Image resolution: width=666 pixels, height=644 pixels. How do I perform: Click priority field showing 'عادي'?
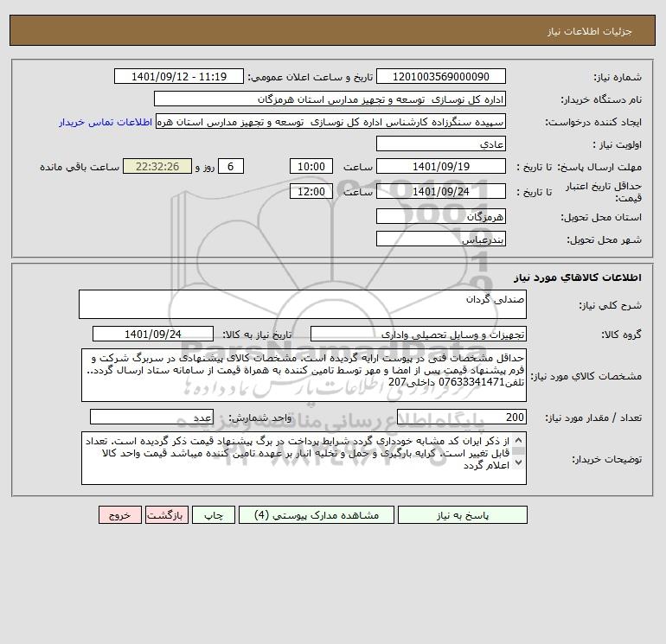click(x=441, y=143)
